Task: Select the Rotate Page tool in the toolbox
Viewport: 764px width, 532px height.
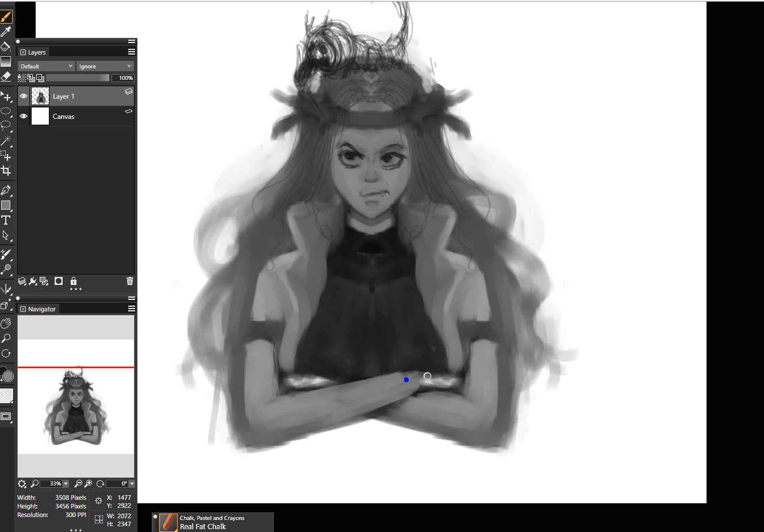Action: (x=6, y=353)
